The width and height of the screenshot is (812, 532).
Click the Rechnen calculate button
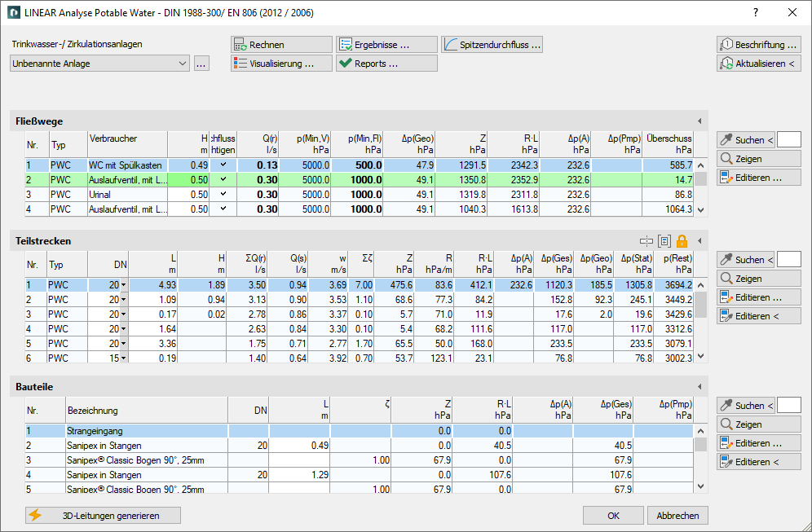(281, 45)
